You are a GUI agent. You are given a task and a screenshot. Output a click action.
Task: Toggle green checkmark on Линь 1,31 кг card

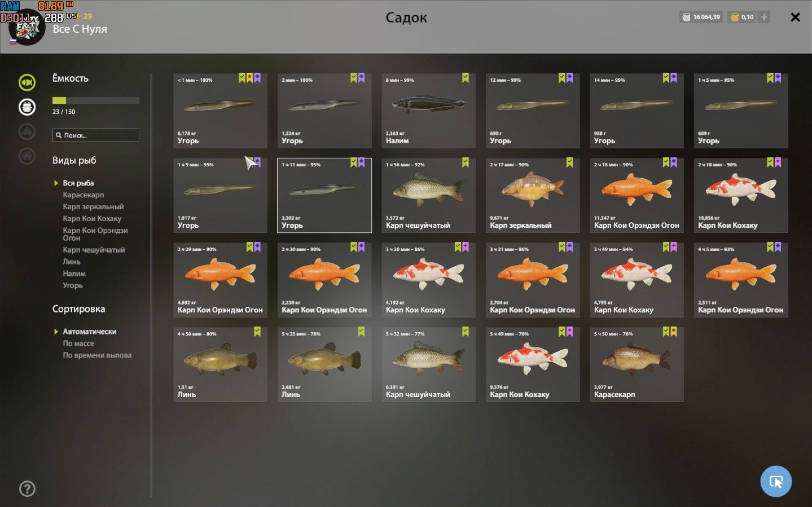click(x=257, y=332)
